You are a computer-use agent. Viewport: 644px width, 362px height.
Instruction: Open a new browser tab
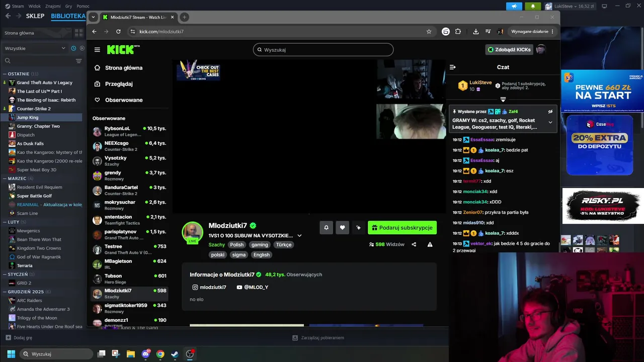point(184,17)
